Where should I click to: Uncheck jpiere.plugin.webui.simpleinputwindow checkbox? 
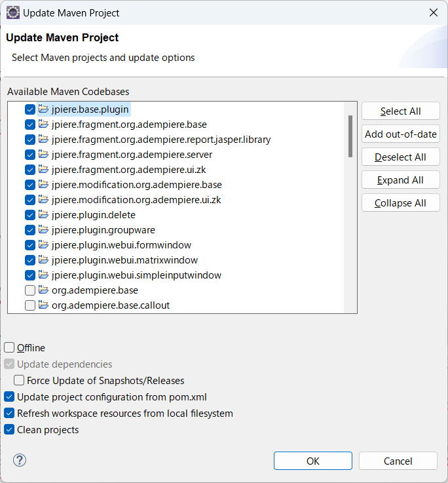pyautogui.click(x=30, y=275)
